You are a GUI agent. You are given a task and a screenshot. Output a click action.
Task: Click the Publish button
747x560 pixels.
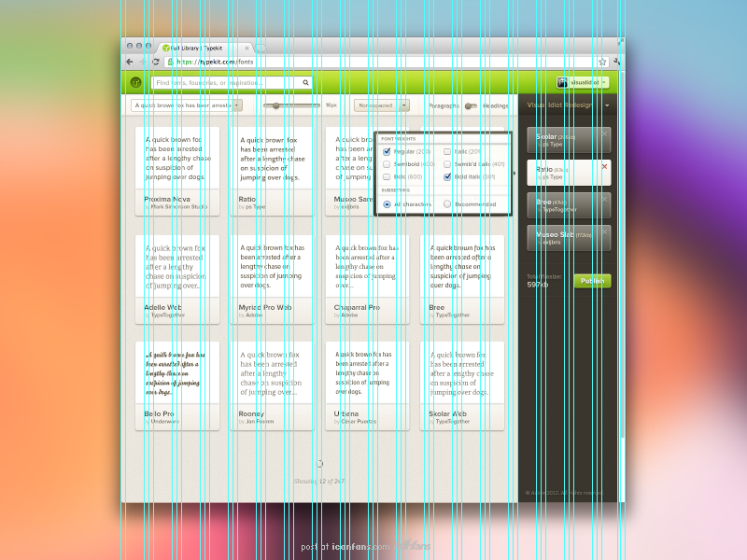[592, 281]
